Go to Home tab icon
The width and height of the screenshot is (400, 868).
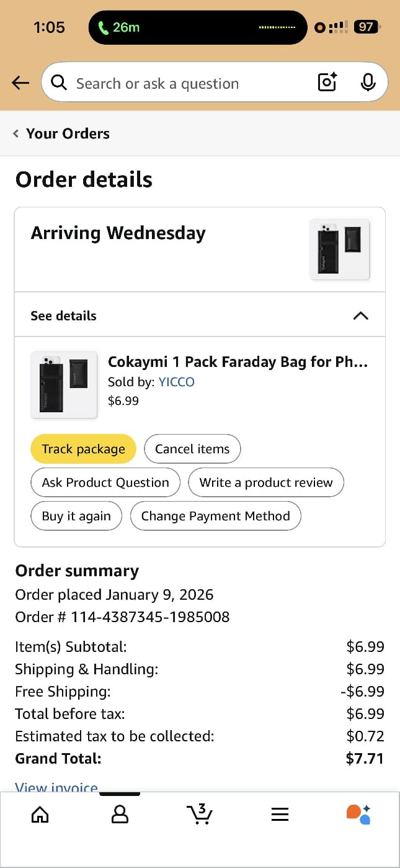[40, 814]
